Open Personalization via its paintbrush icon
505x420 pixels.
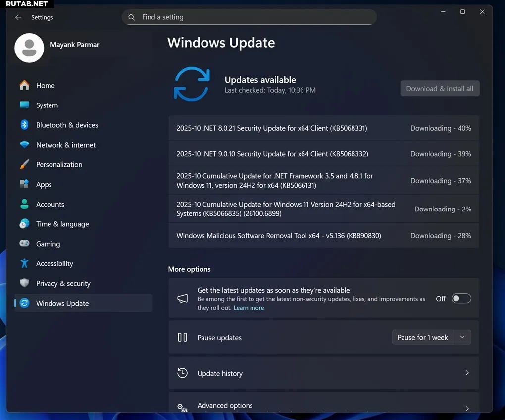24,164
